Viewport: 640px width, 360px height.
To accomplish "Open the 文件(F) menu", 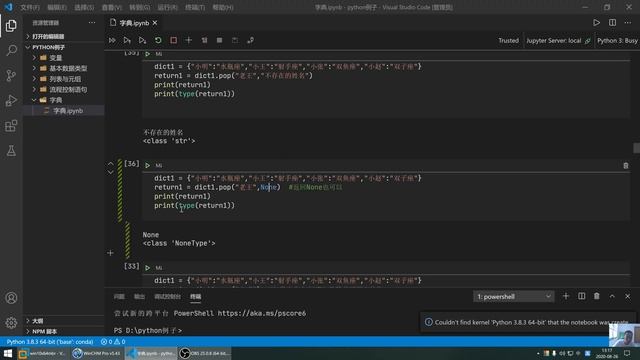I will coord(30,7).
